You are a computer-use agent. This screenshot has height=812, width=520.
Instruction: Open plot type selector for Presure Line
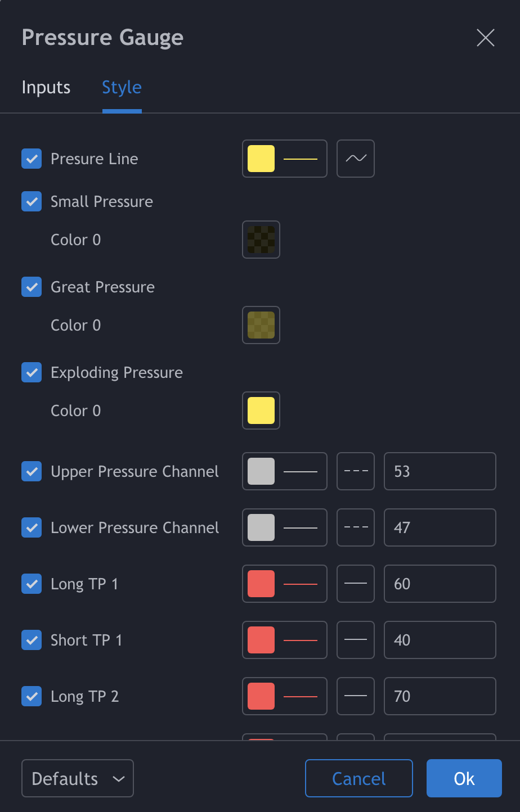[x=356, y=159]
